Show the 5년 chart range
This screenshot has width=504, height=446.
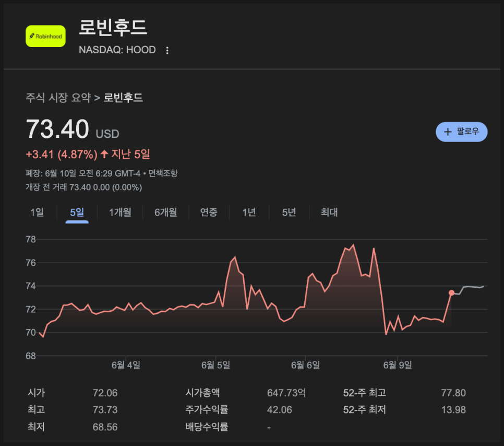pos(289,213)
